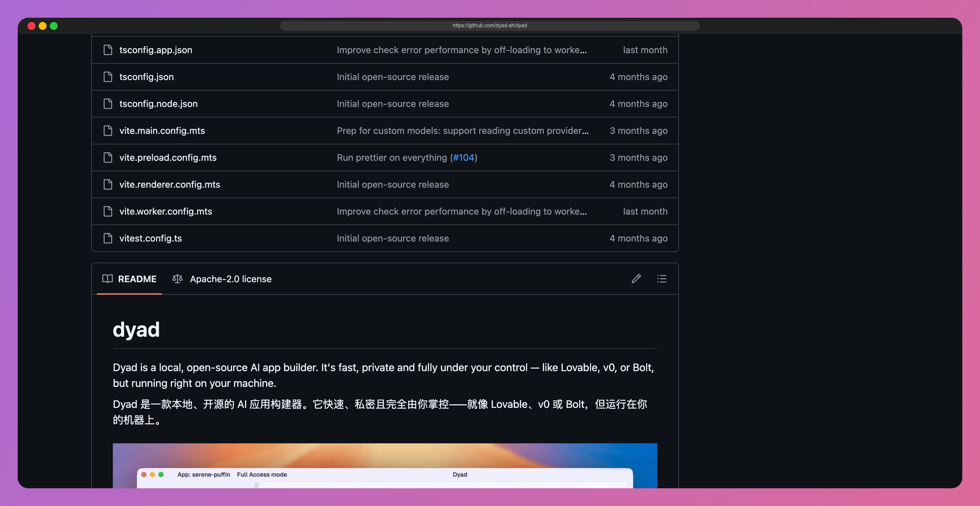
Task: Click file icon next to tsconfig.json
Action: click(108, 77)
